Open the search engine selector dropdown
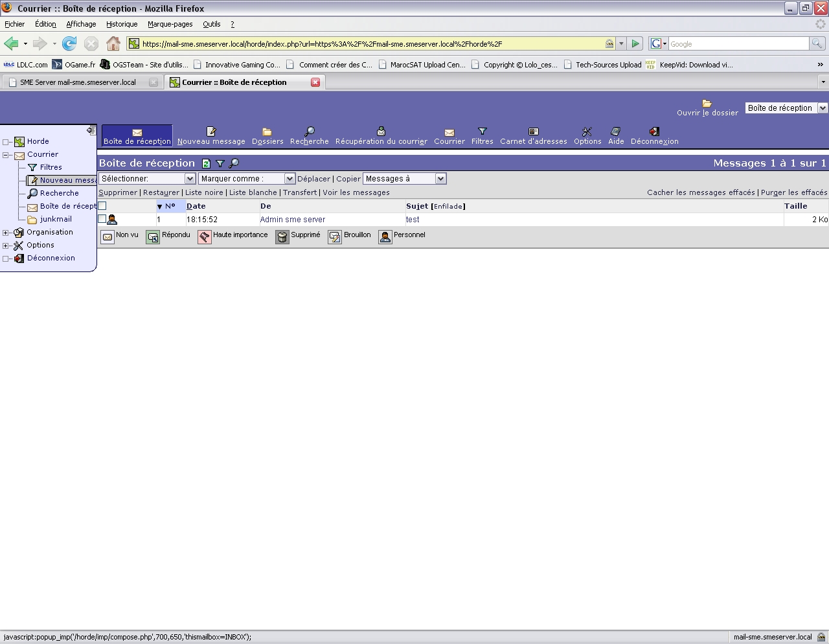The width and height of the screenshot is (829, 644). 658,43
